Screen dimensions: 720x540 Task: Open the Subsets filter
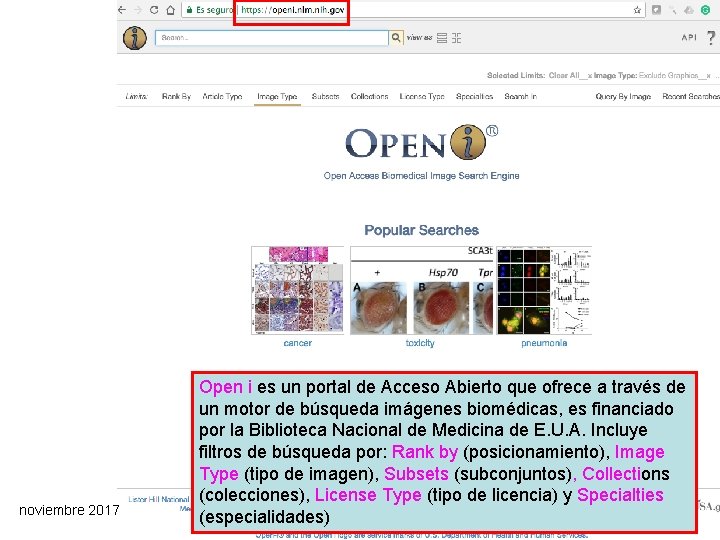[x=325, y=96]
